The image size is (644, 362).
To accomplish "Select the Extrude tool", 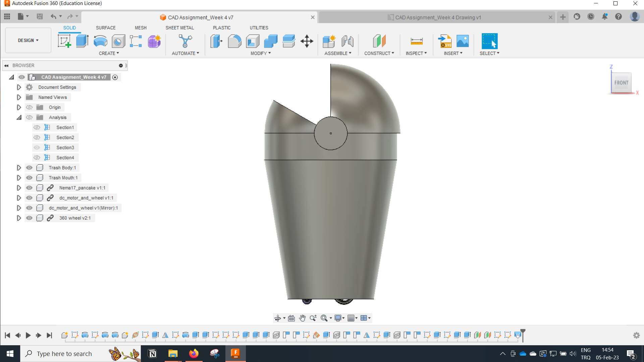I will point(82,41).
